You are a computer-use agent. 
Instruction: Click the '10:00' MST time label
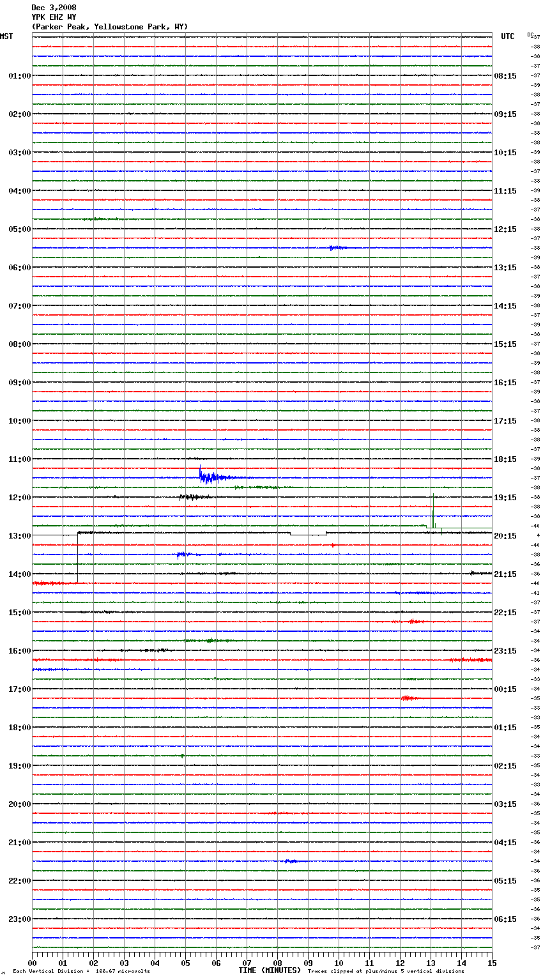(x=19, y=421)
